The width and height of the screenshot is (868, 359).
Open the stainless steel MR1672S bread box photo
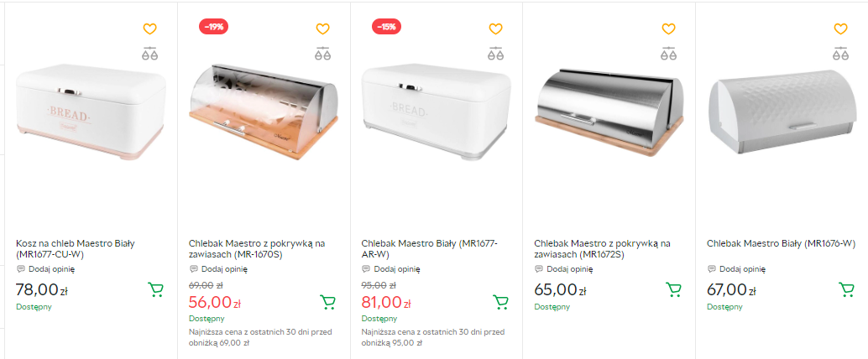609,113
